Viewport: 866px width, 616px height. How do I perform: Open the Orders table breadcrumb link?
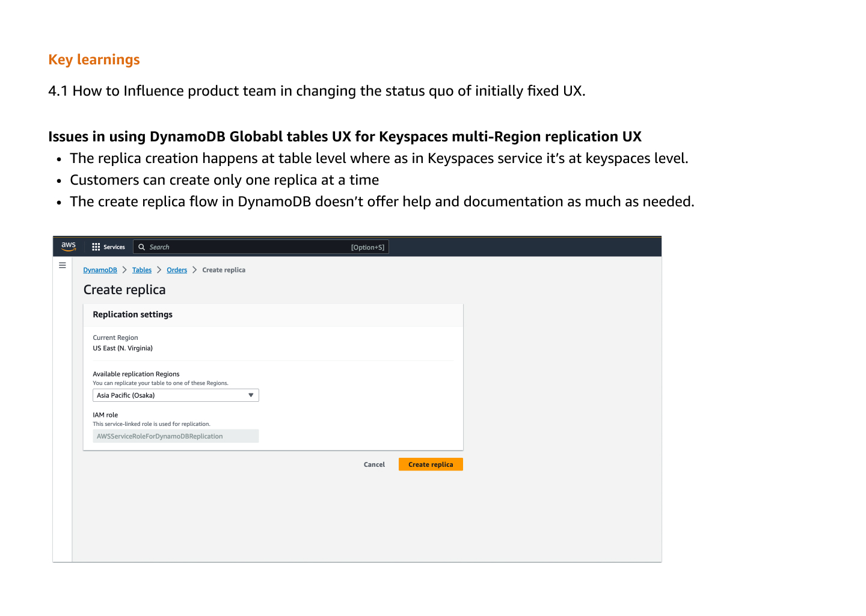click(177, 269)
